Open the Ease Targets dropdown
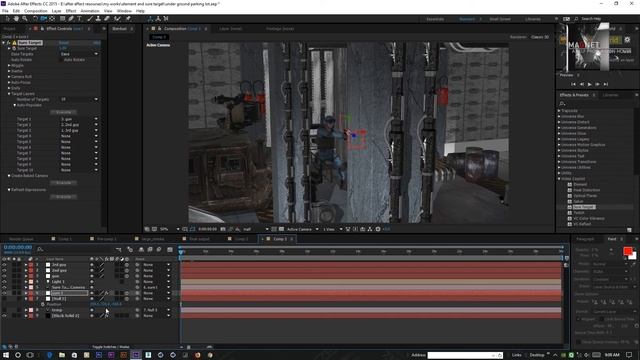Screen dimensions: 640x360 80,54
